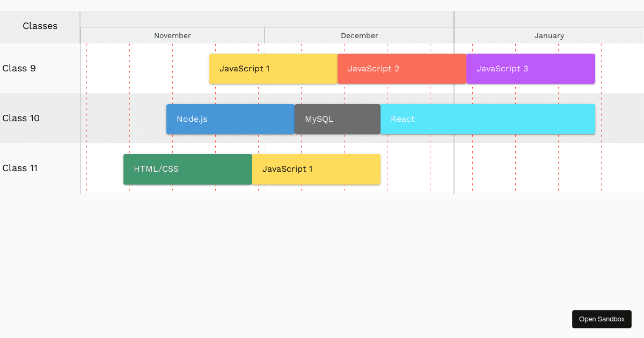Click the JavaScript 1 bar in Class 11
This screenshot has height=338, width=644.
coord(316,168)
